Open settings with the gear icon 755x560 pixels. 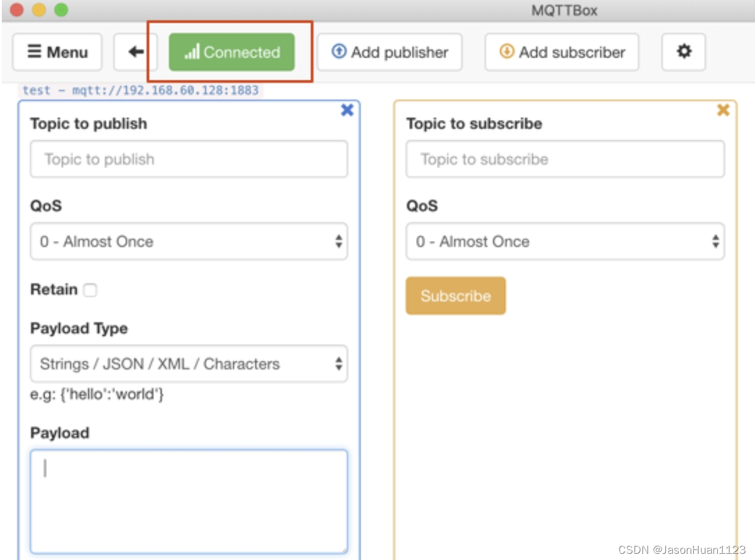point(684,53)
